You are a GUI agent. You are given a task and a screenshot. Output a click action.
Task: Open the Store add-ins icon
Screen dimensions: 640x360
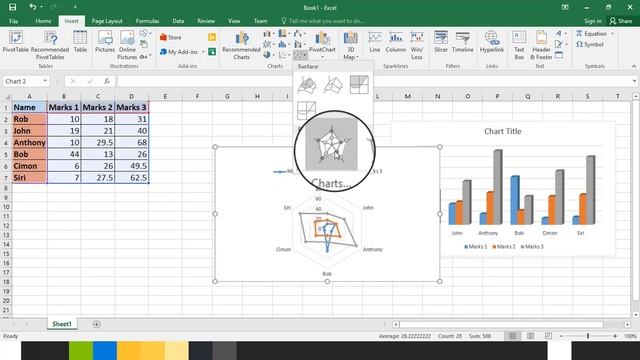pyautogui.click(x=171, y=37)
